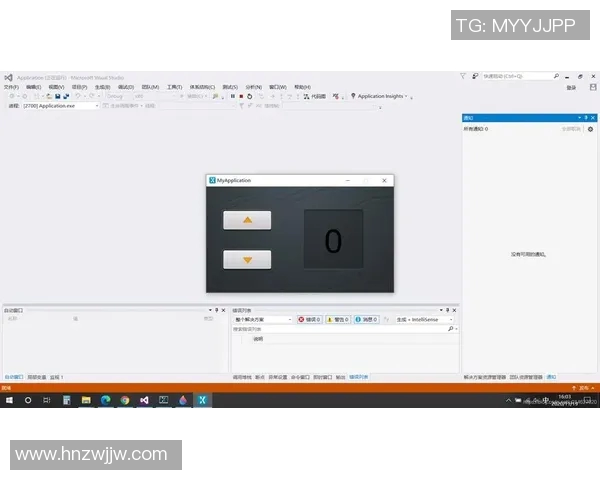
Task: Open the 调试(D) menu
Action: [126, 87]
